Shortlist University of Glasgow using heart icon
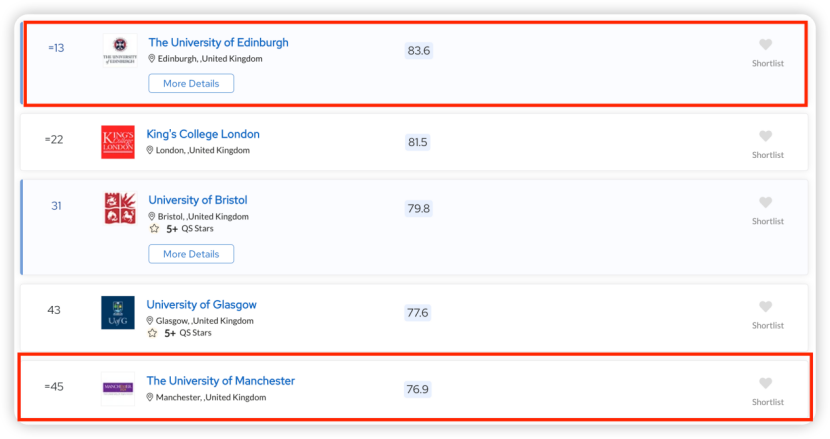Viewport: 830px width, 439px height. pyautogui.click(x=766, y=307)
